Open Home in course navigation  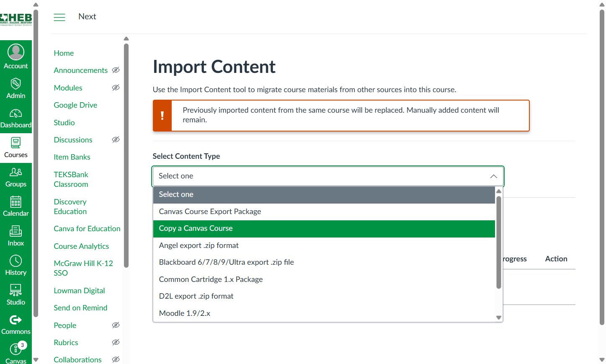click(64, 53)
